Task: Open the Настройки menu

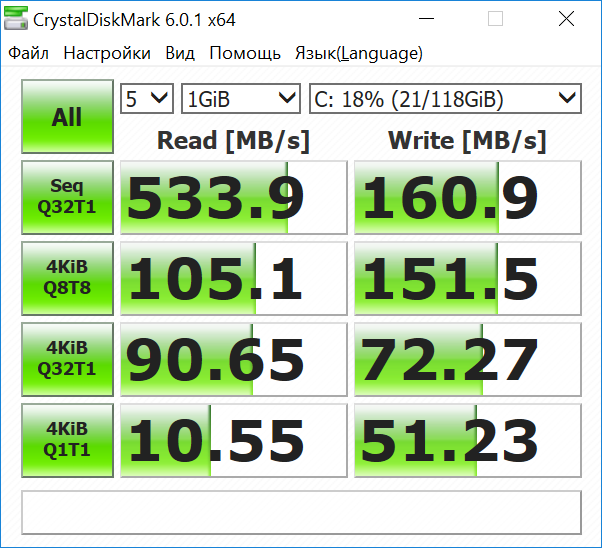Action: click(107, 53)
